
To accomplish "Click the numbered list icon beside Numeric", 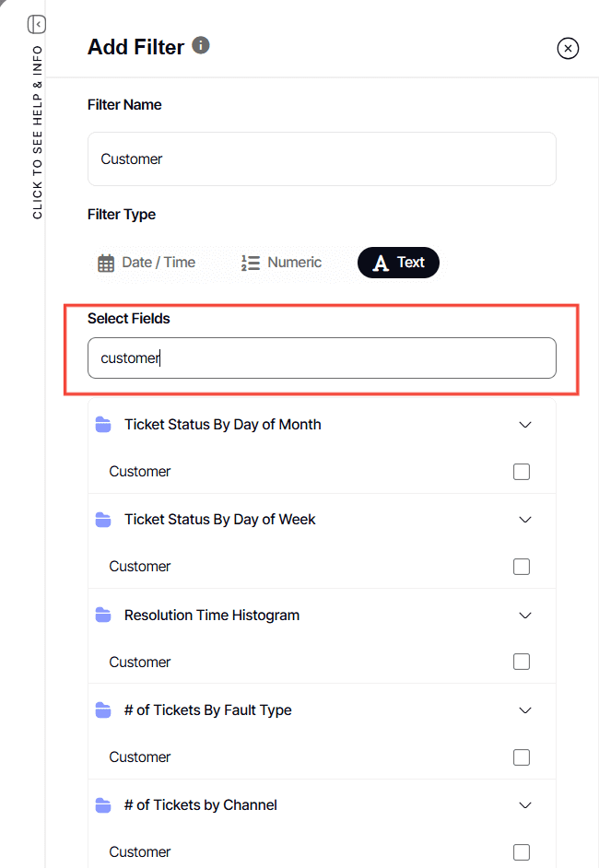I will pos(250,262).
